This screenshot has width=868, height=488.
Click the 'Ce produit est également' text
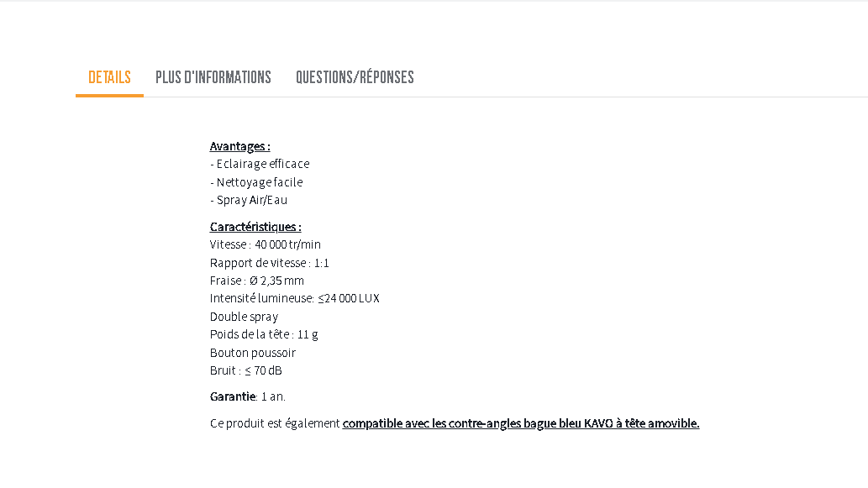tap(275, 423)
